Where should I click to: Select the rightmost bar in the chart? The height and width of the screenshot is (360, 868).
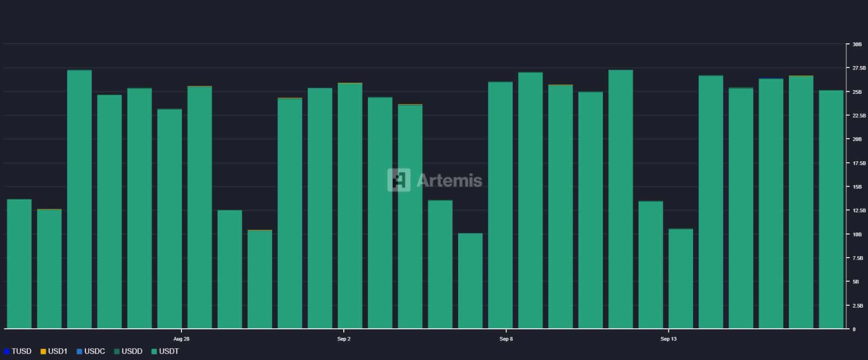tap(831, 212)
